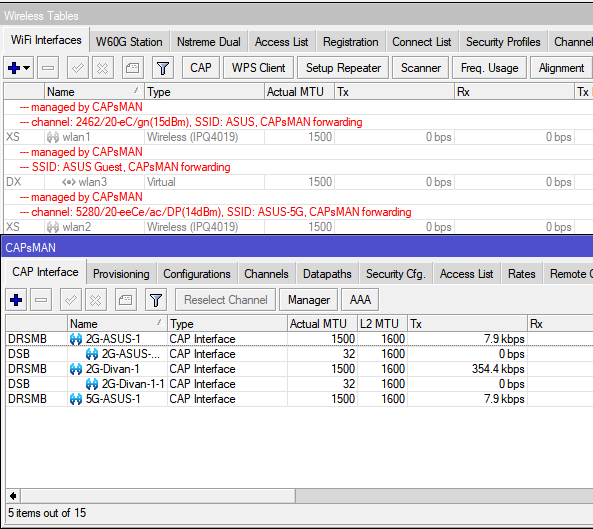This screenshot has width=593, height=529.
Task: Select the wlan1 interface name
Action: 76,137
